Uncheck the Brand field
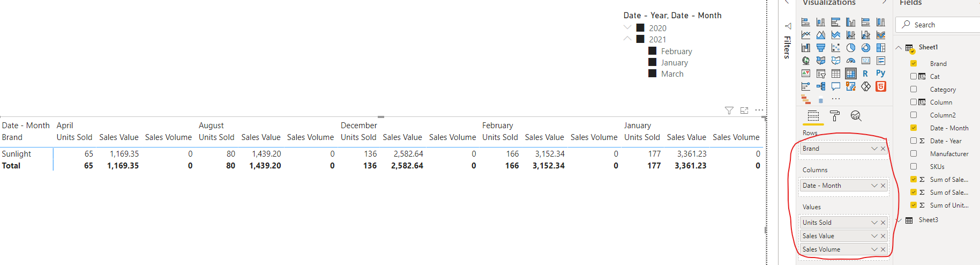This screenshot has height=265, width=980. click(x=914, y=63)
